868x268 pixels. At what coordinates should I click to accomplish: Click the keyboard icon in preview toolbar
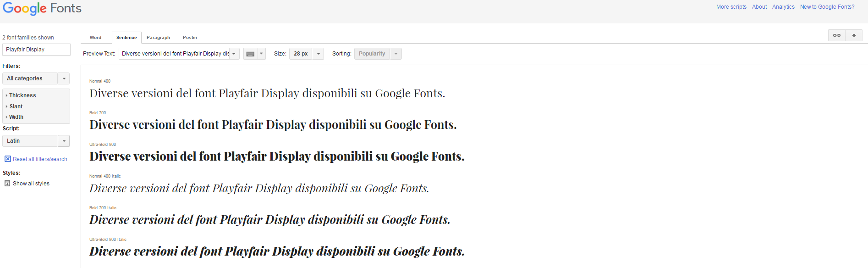click(x=250, y=54)
